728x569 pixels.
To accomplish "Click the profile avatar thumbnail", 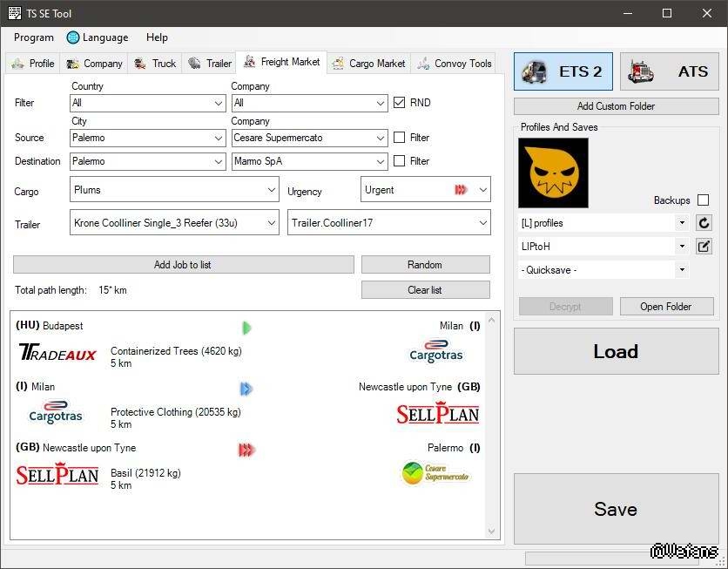I will pyautogui.click(x=553, y=173).
